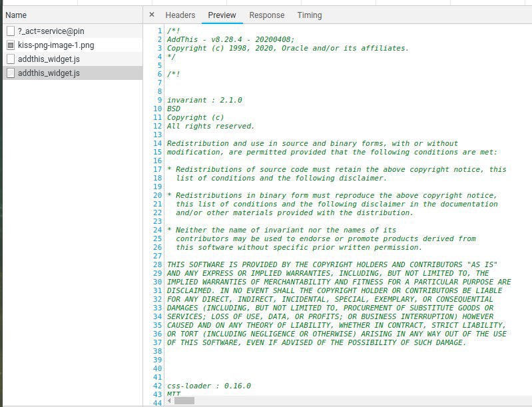Viewport: 532px width, 407px height.
Task: Click image icon beside kiss-png-image-1.png
Action: (x=11, y=45)
